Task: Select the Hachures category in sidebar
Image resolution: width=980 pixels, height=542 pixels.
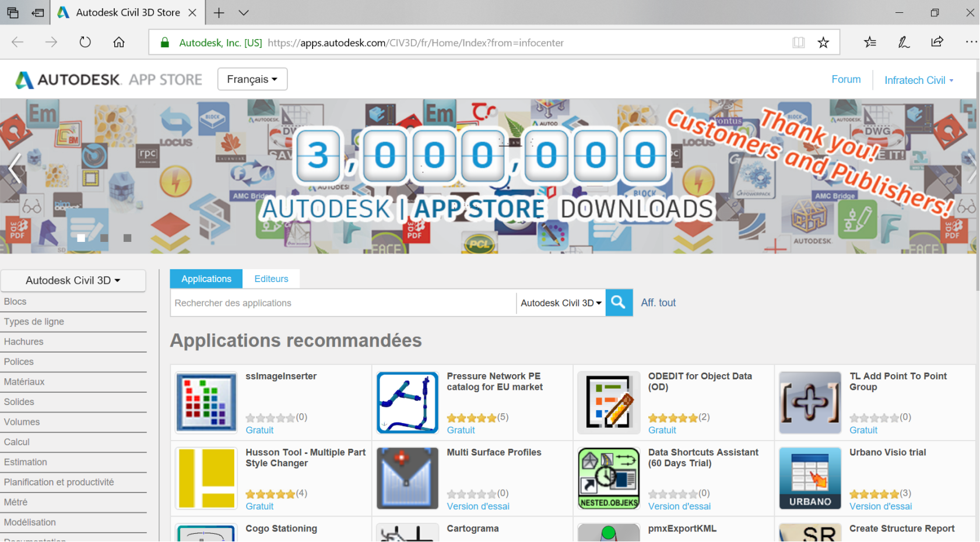Action: (24, 342)
